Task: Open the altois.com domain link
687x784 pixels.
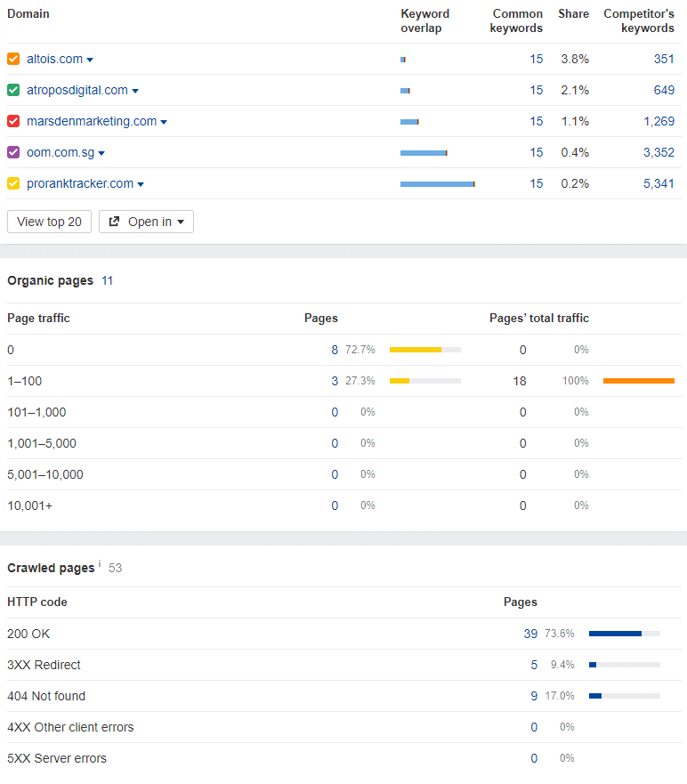Action: tap(54, 59)
